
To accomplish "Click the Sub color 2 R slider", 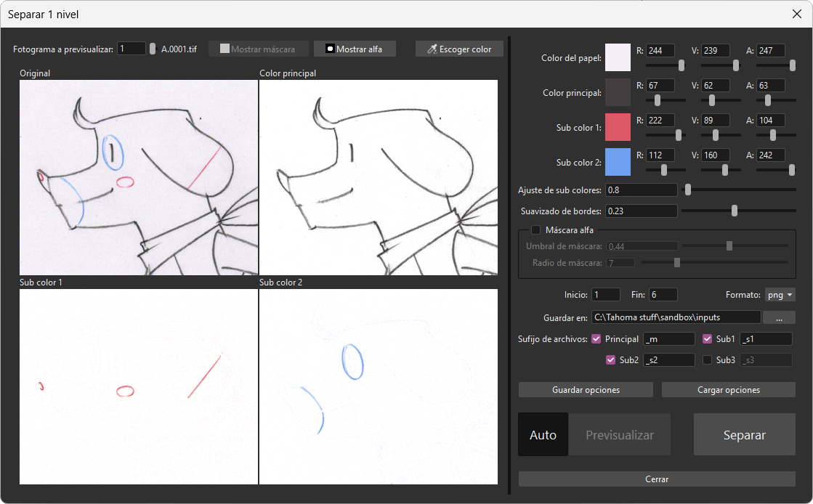I will click(x=666, y=169).
